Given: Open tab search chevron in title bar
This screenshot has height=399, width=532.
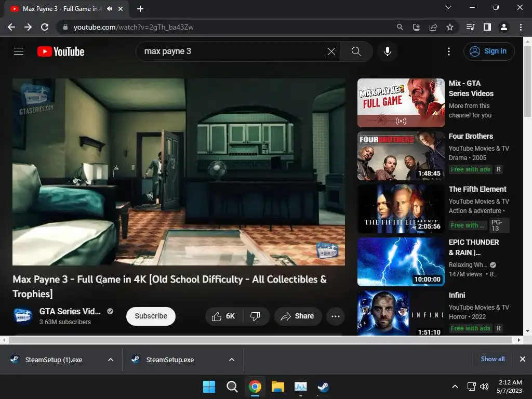Looking at the screenshot, I should point(448,7).
